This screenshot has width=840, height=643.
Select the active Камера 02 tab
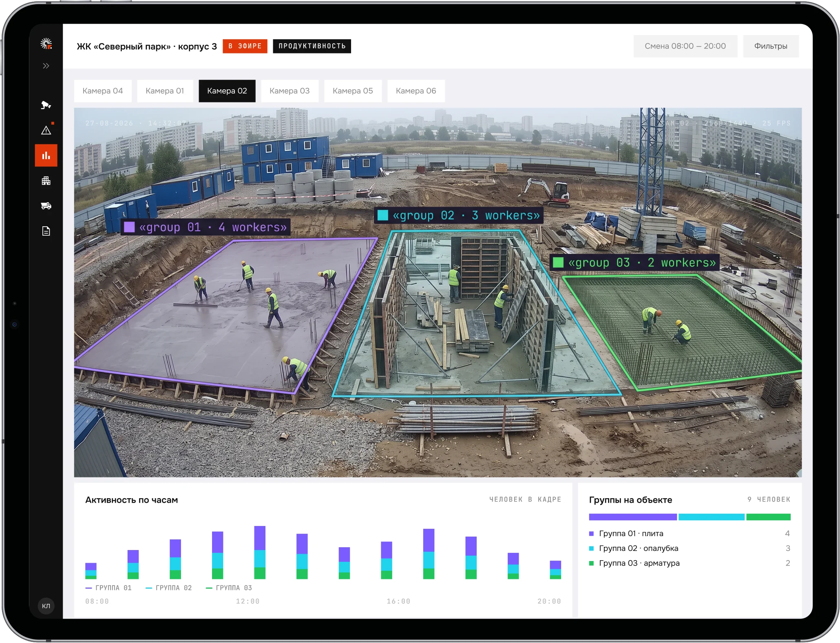point(227,91)
